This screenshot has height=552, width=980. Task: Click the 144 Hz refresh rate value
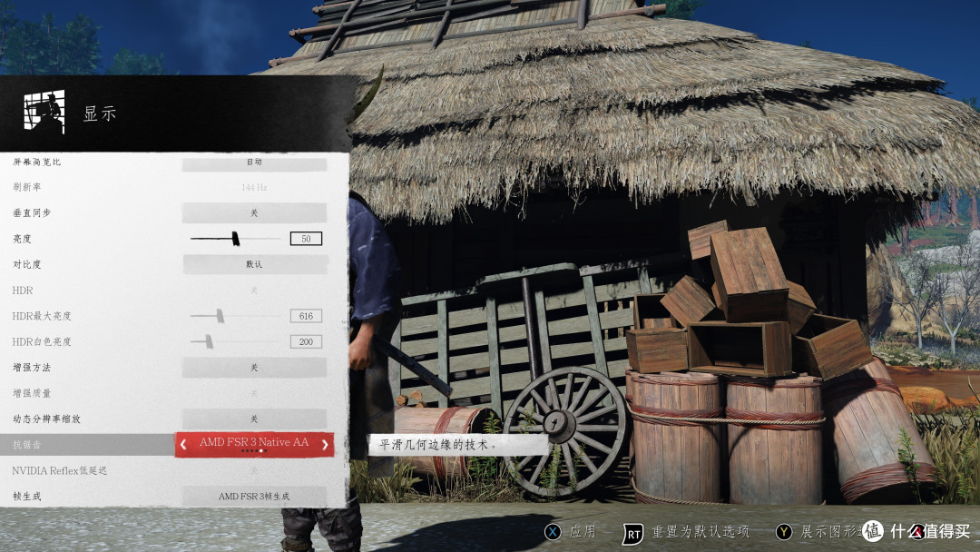click(254, 188)
